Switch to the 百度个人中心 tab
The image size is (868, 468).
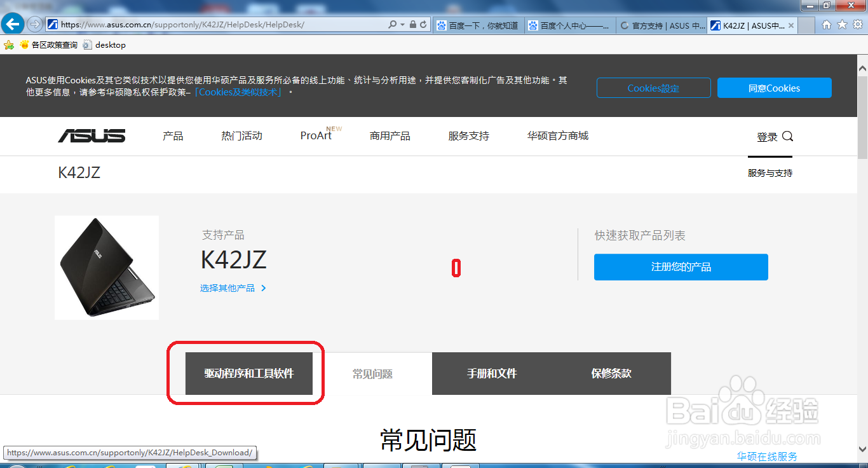[x=570, y=25]
